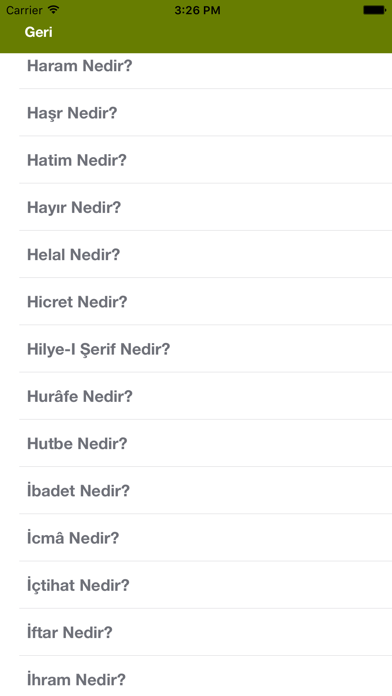Select the Hatim Nedir? list item
Image resolution: width=392 pixels, height=696 pixels.
coord(196,160)
